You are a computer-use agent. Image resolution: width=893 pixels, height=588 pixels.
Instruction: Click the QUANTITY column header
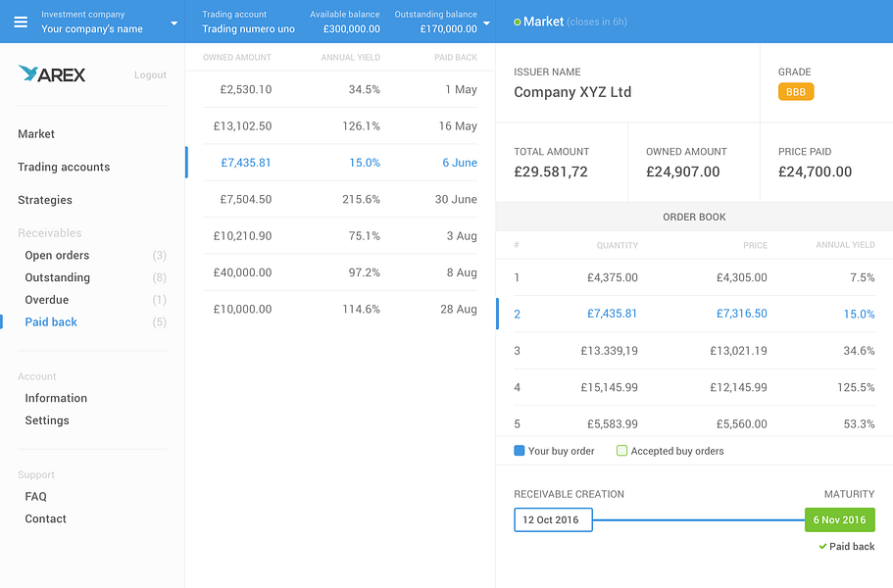point(618,245)
